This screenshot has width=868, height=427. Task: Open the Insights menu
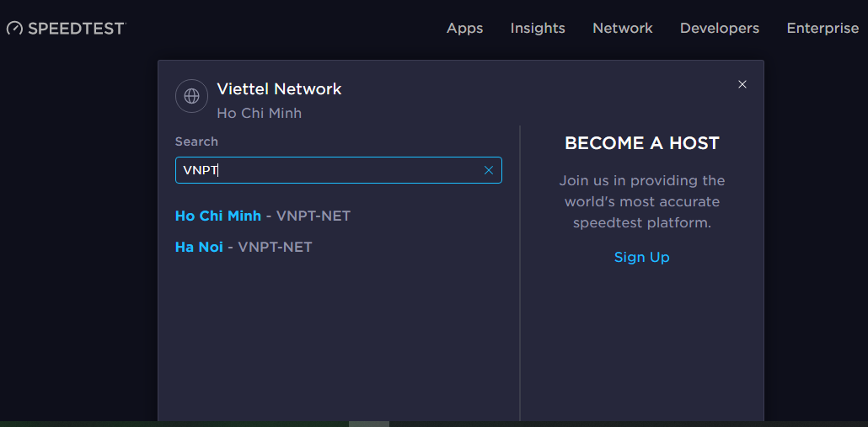pyautogui.click(x=538, y=29)
